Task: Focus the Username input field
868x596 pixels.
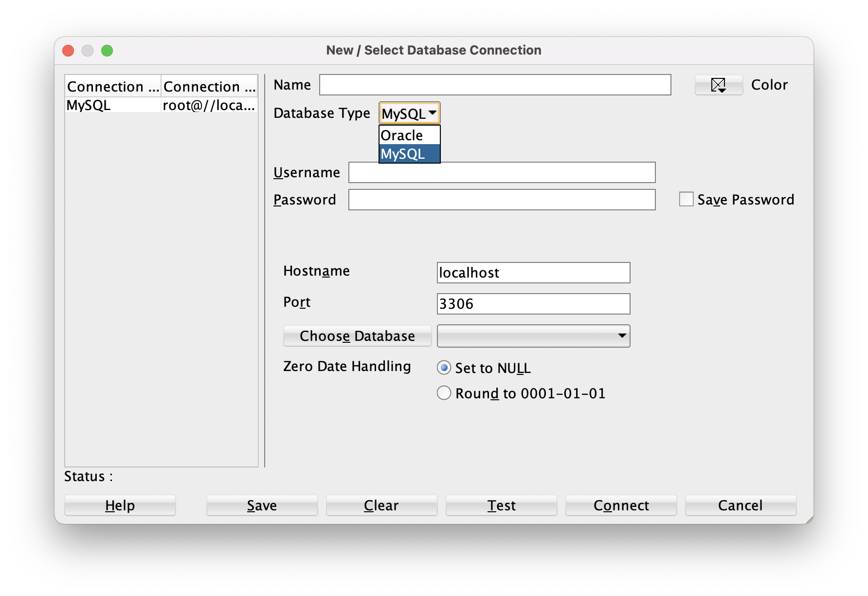Action: pyautogui.click(x=502, y=172)
